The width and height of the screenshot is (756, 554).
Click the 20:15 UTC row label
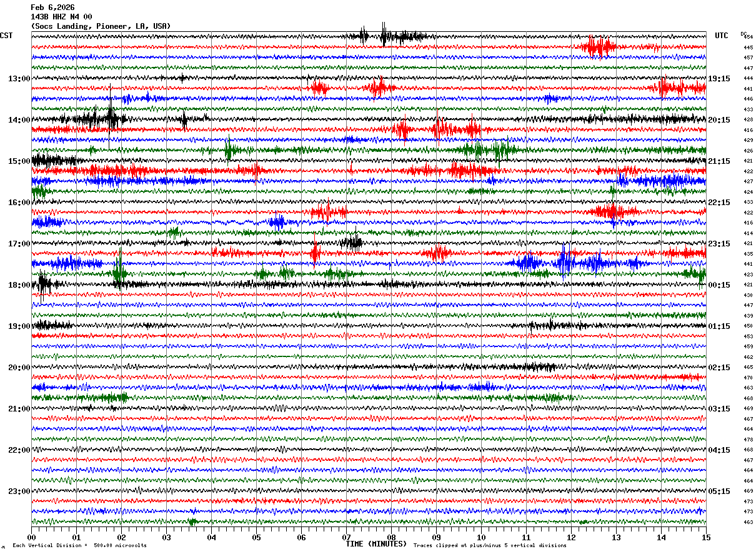[x=719, y=120]
